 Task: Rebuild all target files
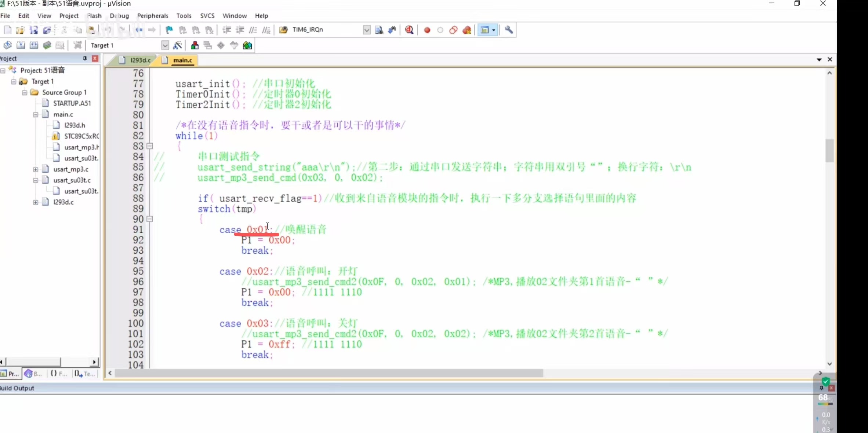coord(34,45)
